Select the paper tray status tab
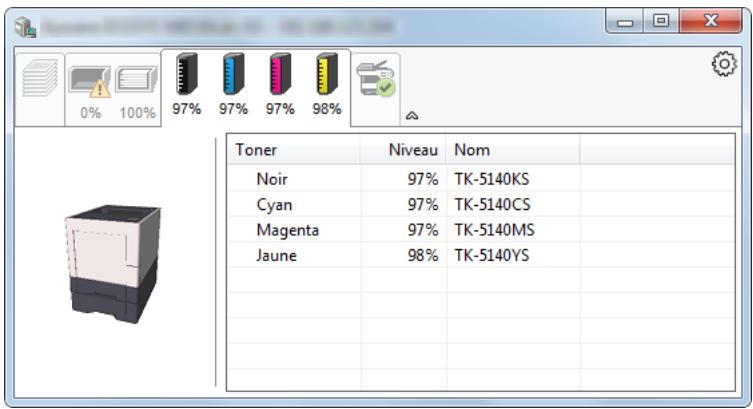 pyautogui.click(x=113, y=89)
